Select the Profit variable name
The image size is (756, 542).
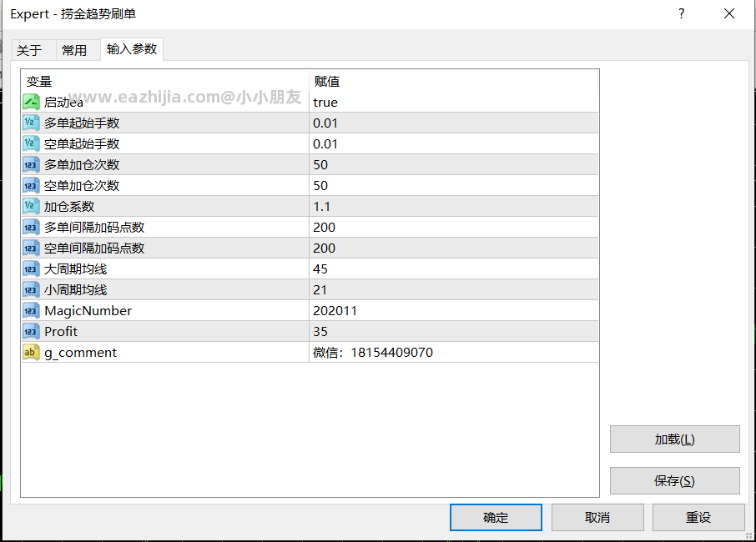click(x=61, y=332)
